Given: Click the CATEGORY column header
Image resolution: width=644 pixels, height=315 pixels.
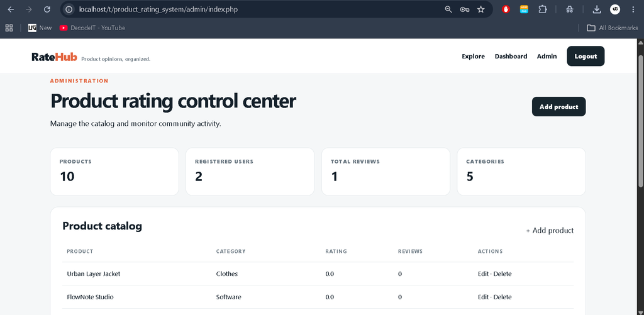Looking at the screenshot, I should click(x=231, y=251).
